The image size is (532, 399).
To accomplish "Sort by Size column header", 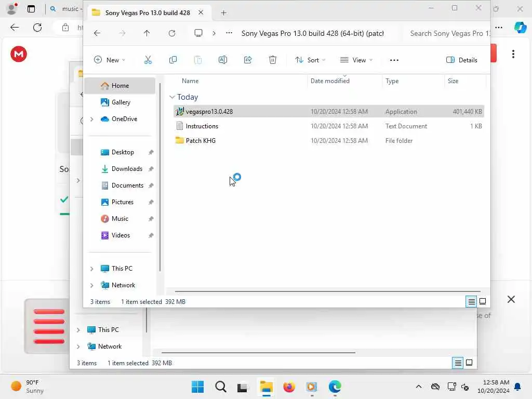I will [x=453, y=81].
